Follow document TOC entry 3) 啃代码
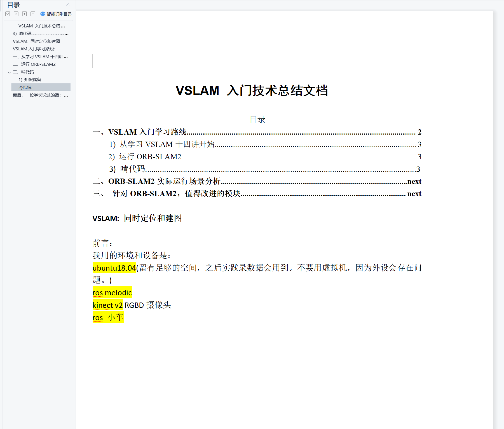504x429 pixels. [x=265, y=169]
